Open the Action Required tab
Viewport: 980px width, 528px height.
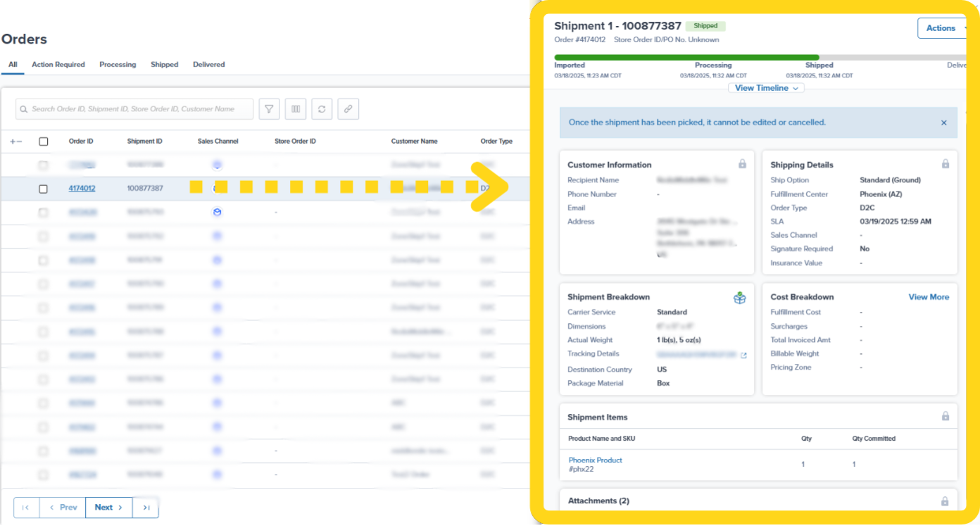[58, 64]
